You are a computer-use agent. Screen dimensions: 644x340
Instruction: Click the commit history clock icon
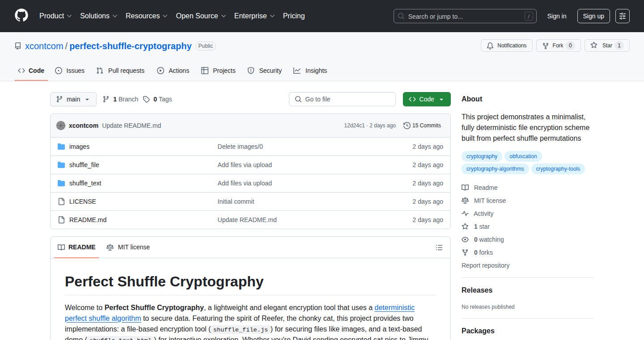(x=407, y=126)
